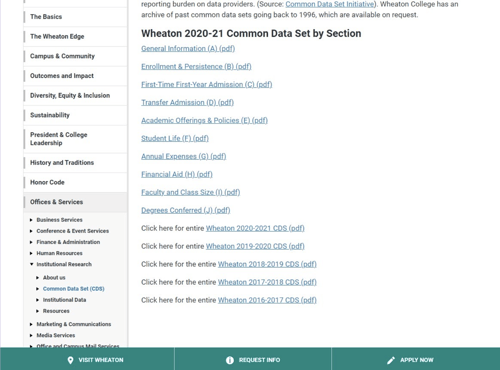Expand the Institutional Data arrow
The height and width of the screenshot is (370, 500).
coord(37,300)
